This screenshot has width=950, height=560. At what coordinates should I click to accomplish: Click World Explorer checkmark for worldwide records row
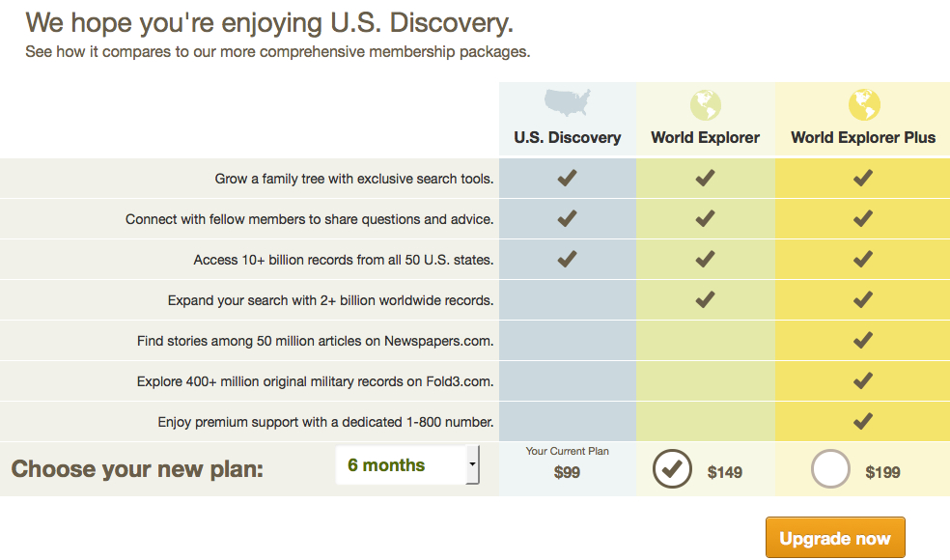(705, 299)
